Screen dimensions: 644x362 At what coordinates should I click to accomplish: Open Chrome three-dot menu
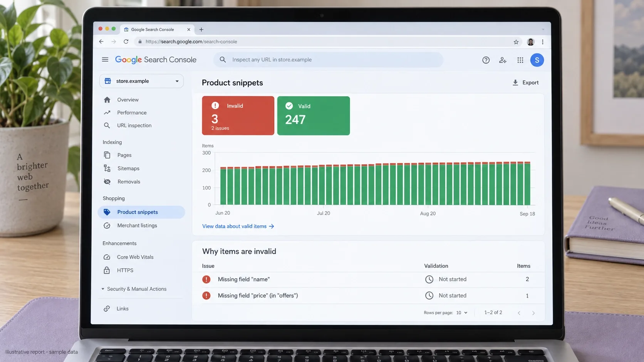click(543, 42)
